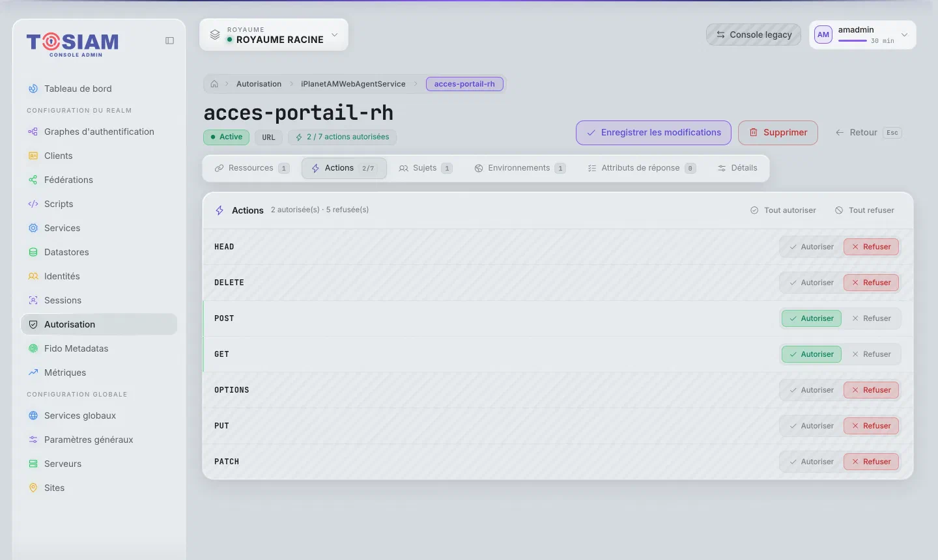Set HEAD action to Autoriser
Viewport: 938px width, 560px height.
click(811, 247)
